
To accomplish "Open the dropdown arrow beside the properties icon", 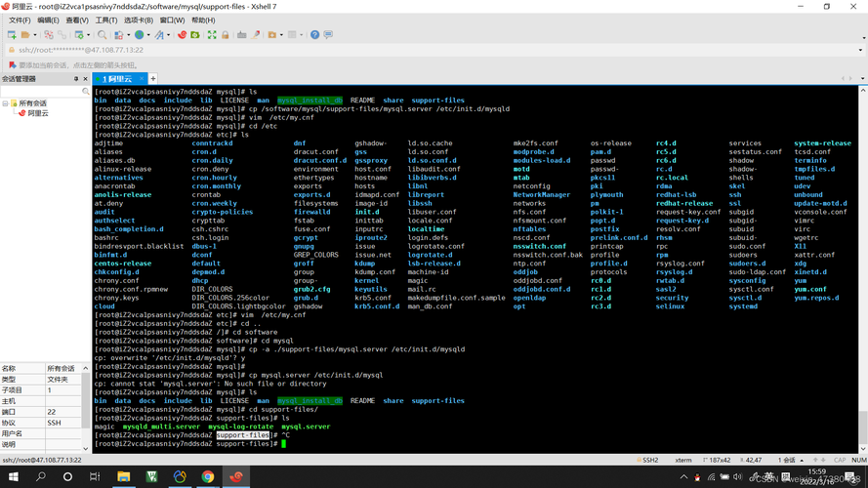I will [x=89, y=35].
